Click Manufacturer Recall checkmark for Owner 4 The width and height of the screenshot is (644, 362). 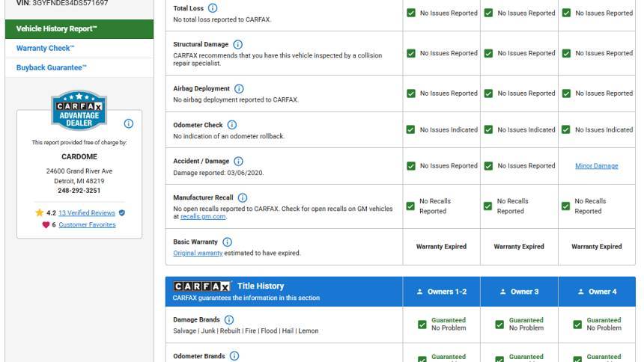pyautogui.click(x=565, y=206)
